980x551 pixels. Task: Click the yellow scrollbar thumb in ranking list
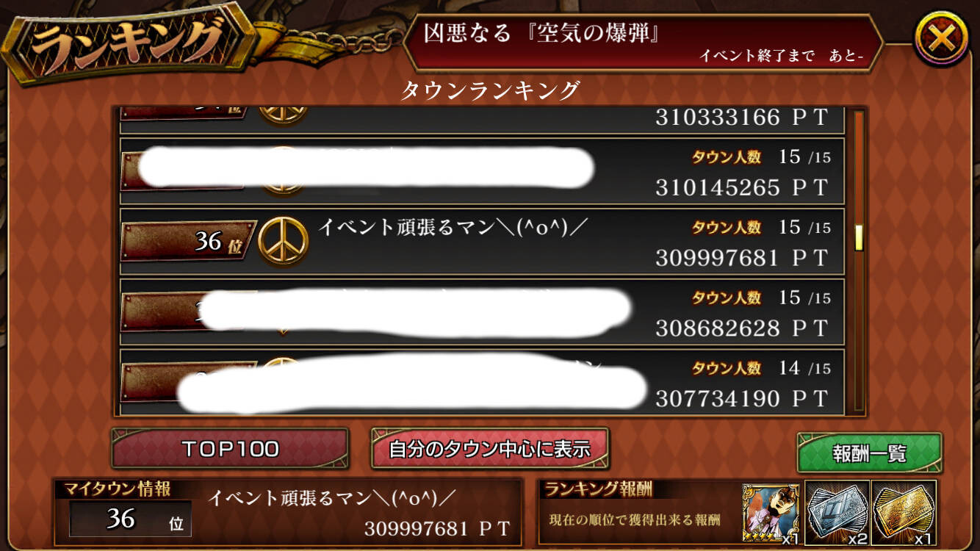(x=858, y=238)
